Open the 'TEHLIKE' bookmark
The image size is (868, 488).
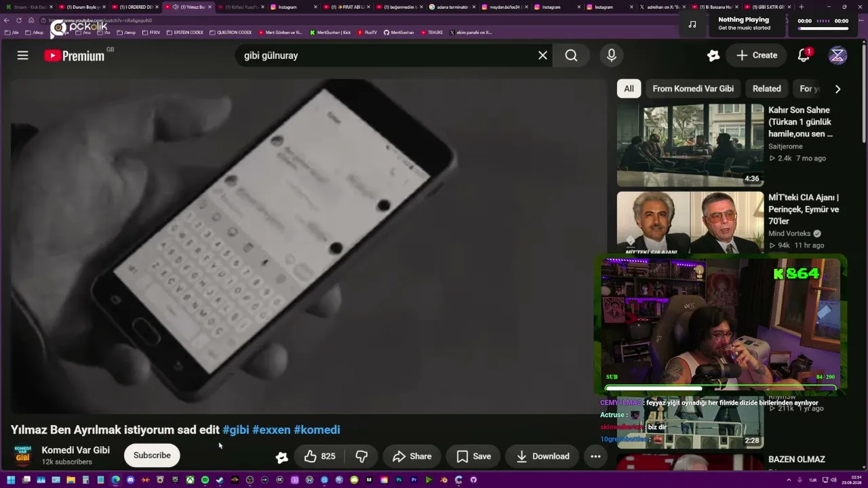coord(431,33)
